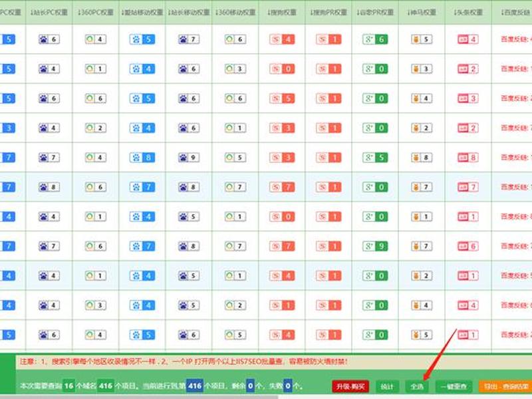Click 神马权重 badge showing 8
Screen dimensions: 532x399
click(422, 158)
